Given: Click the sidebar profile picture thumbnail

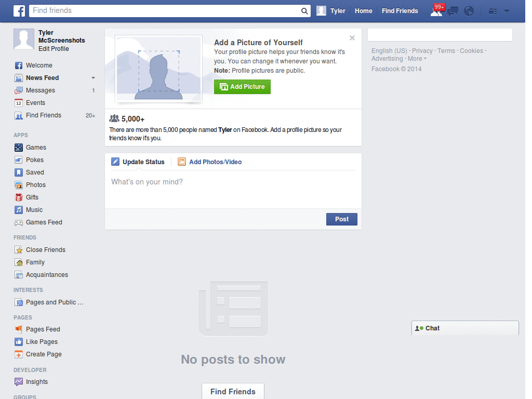Looking at the screenshot, I should [x=24, y=39].
